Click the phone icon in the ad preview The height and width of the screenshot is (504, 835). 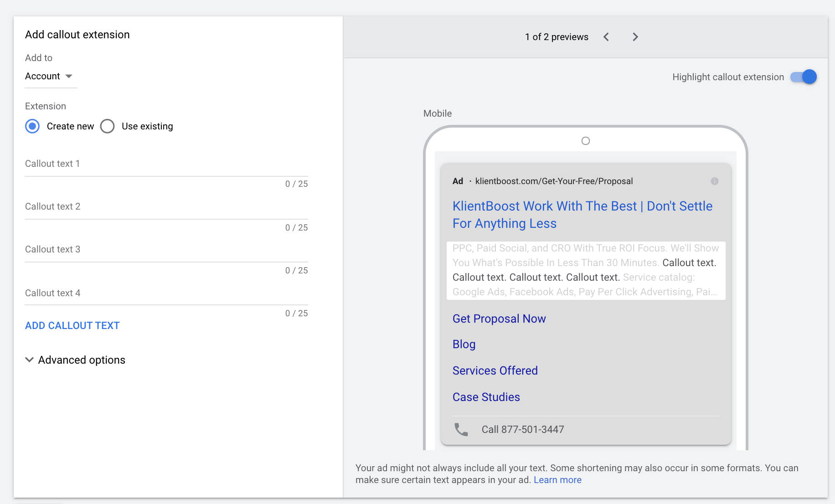coord(461,429)
